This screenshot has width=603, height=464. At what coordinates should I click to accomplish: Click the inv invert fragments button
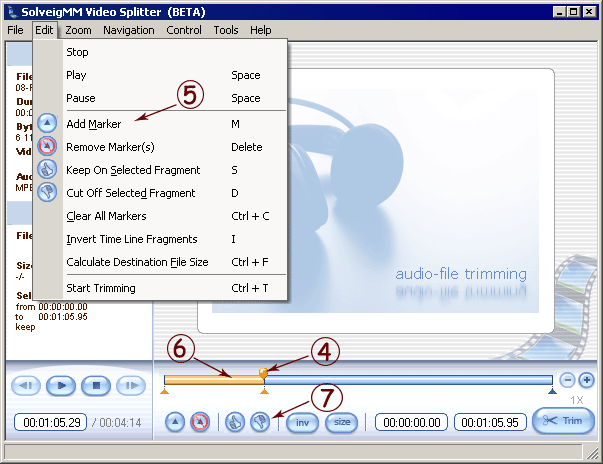[x=303, y=423]
